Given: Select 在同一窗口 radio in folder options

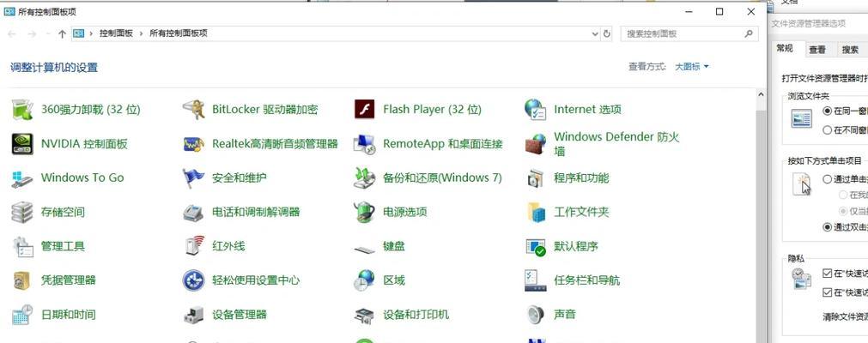Looking at the screenshot, I should coord(827,111).
